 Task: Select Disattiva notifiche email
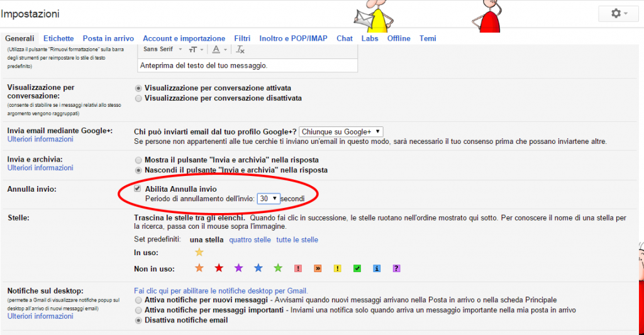click(x=138, y=320)
